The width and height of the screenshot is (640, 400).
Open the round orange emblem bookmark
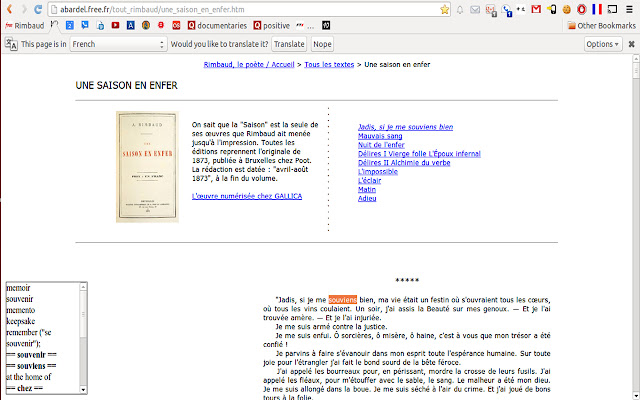pyautogui.click(x=146, y=26)
